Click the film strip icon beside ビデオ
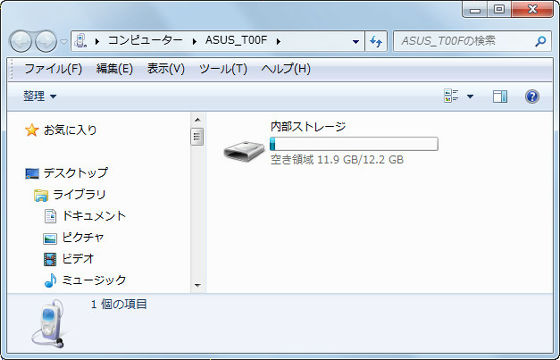Screen dimensions: 560x360 (x=50, y=259)
